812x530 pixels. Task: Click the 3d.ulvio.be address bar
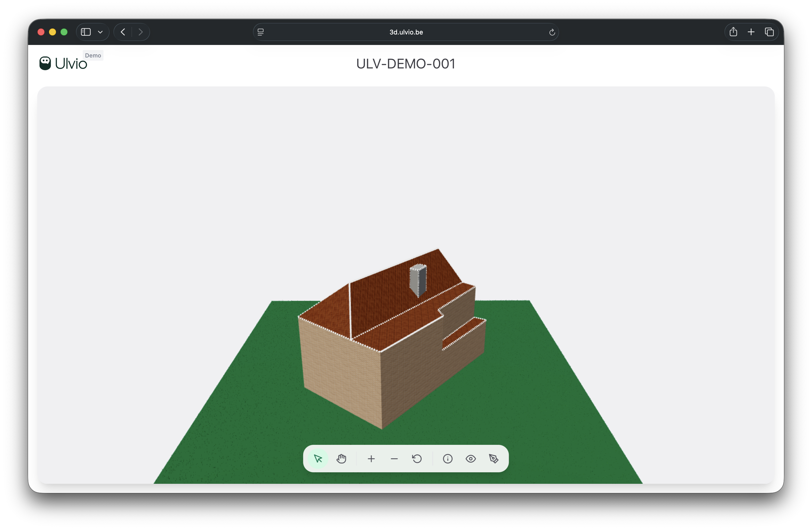pos(406,32)
